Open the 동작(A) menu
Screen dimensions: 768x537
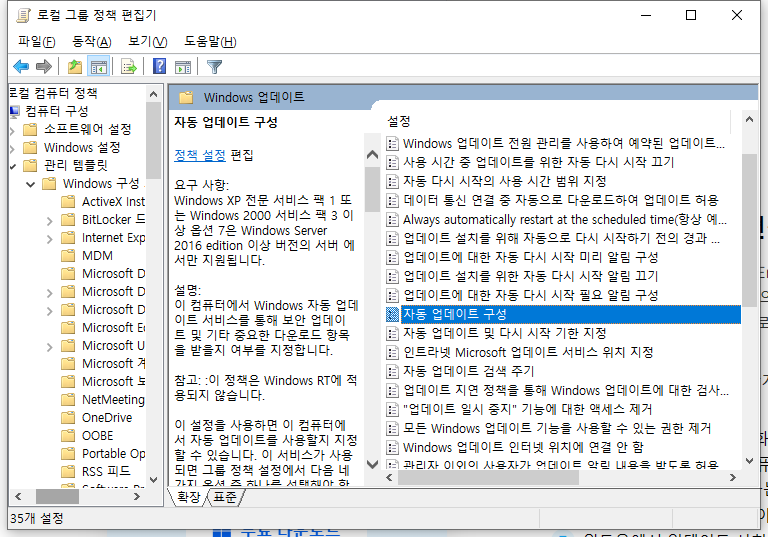click(x=92, y=41)
